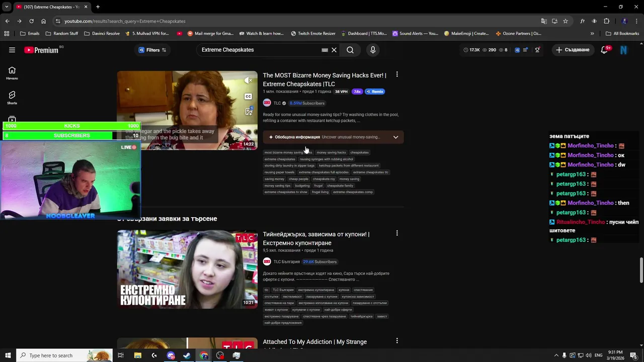
Task: Open more options for Attached To My Addiction
Action: point(397,341)
